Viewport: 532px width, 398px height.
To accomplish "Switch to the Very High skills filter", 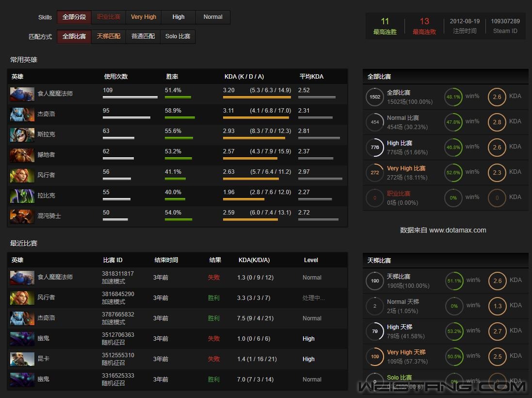I will [x=144, y=17].
